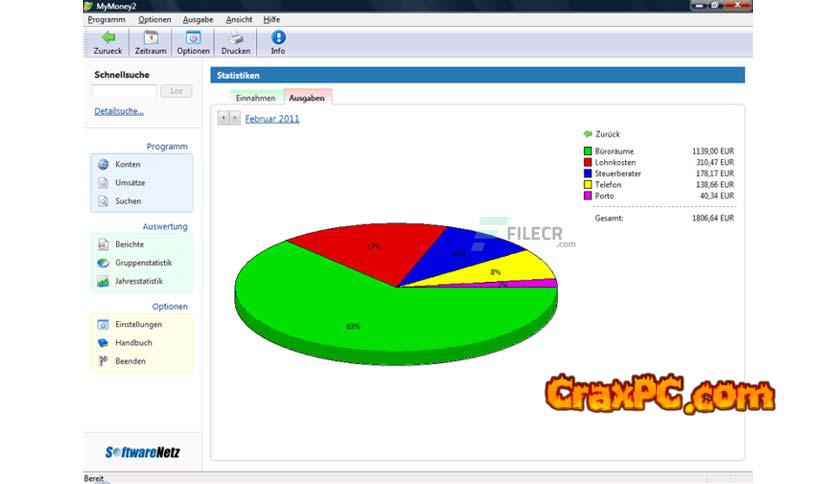The width and height of the screenshot is (836, 484).
Task: Click the Lohnkosten legend label
Action: 615,163
